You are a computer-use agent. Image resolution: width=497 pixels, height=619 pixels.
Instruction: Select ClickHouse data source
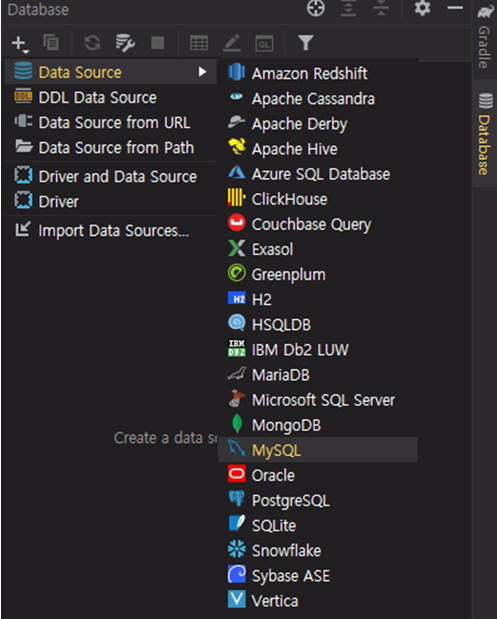(318, 199)
